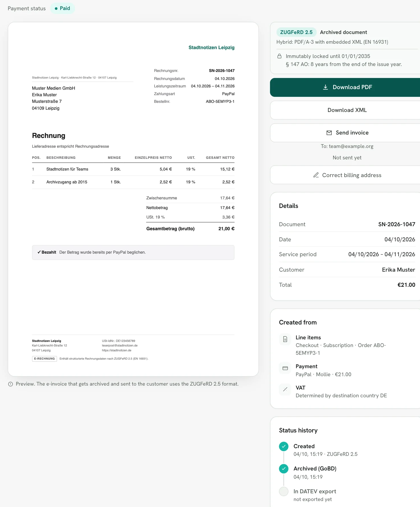This screenshot has height=507, width=420.
Task: Click the leserpost@stadtnotizen.de email in footer
Action: coord(120,346)
